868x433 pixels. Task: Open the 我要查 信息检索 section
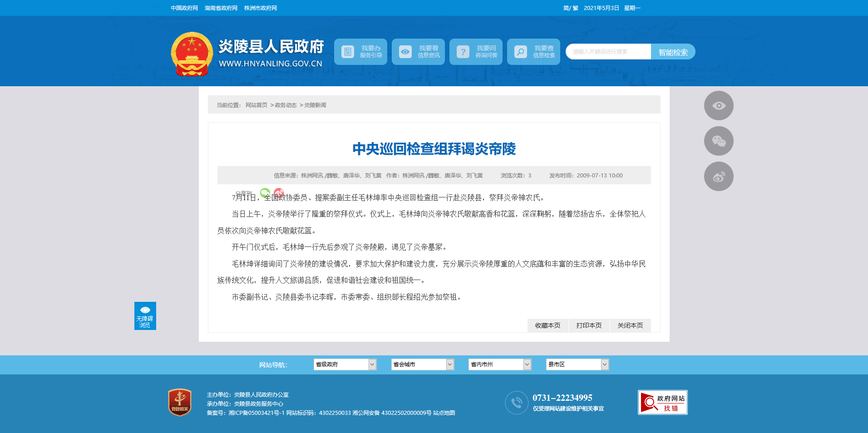pos(533,52)
